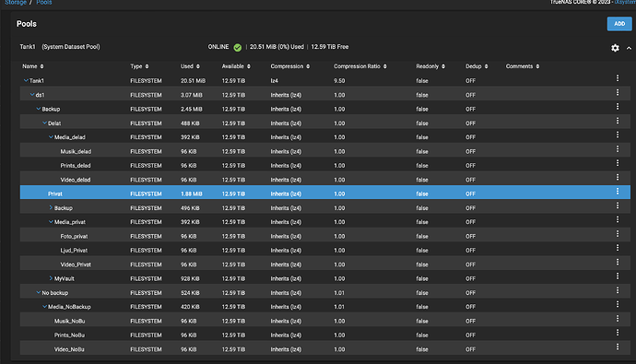Open three-dot menu for the Privat dataset
Image resolution: width=636 pixels, height=364 pixels.
coord(618,191)
